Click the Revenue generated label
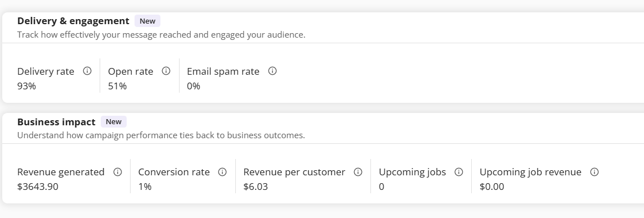Viewport: 644px width, 218px height. (x=61, y=172)
